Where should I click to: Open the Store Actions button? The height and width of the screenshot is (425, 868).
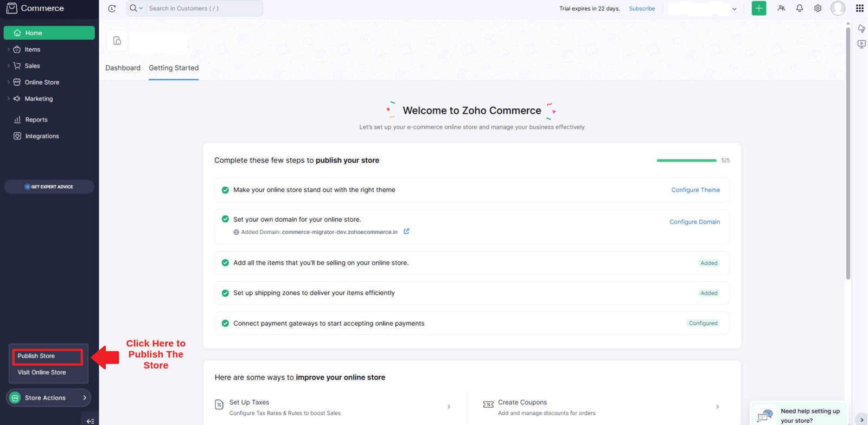48,398
